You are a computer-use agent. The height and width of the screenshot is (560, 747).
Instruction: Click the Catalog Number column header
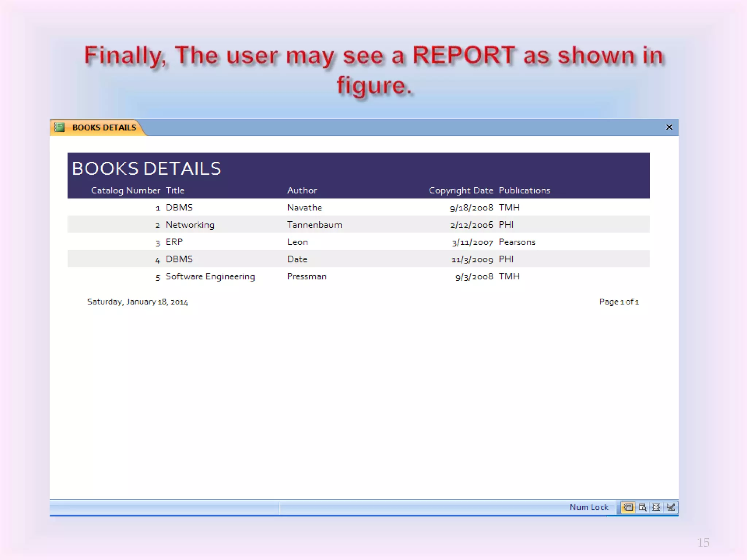pos(125,190)
